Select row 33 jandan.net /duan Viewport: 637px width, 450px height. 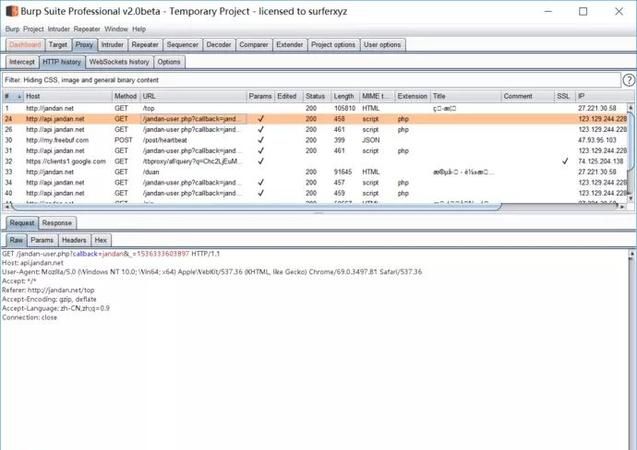315,172
